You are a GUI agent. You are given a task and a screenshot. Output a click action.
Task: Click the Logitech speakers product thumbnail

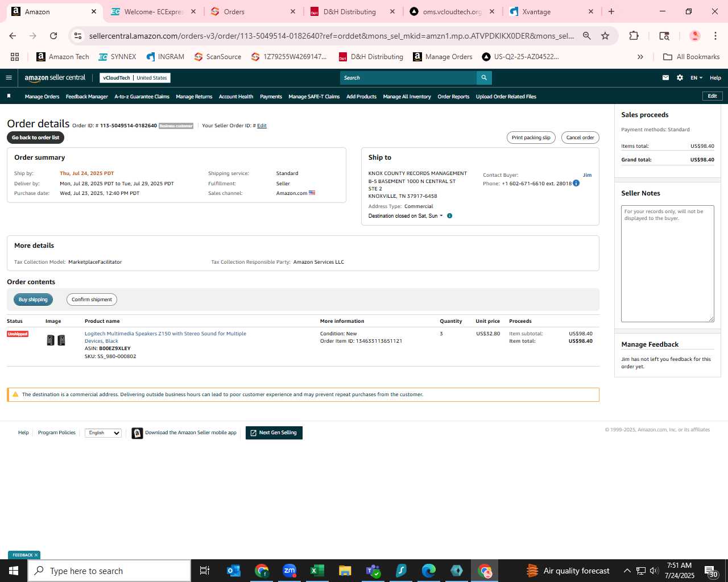pos(56,340)
